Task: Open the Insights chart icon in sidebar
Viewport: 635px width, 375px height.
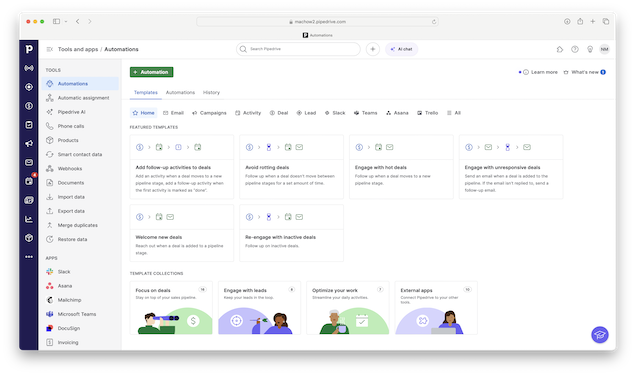Action: click(29, 219)
